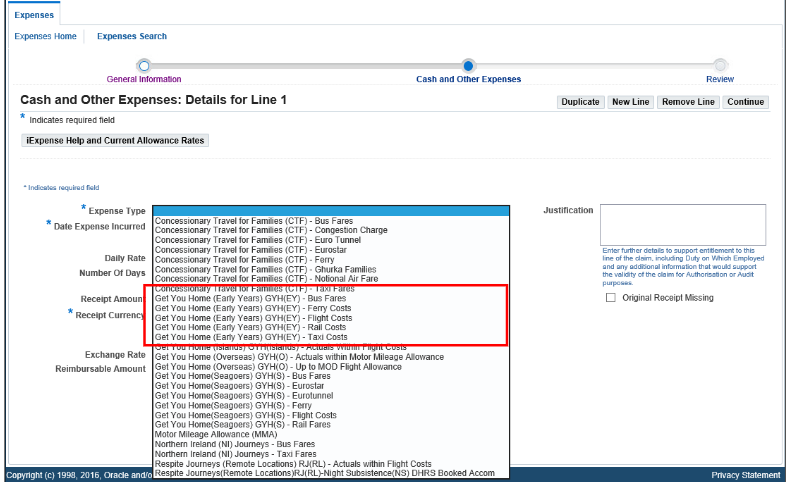The width and height of the screenshot is (786, 482).
Task: Open Expenses Search link
Action: (131, 36)
